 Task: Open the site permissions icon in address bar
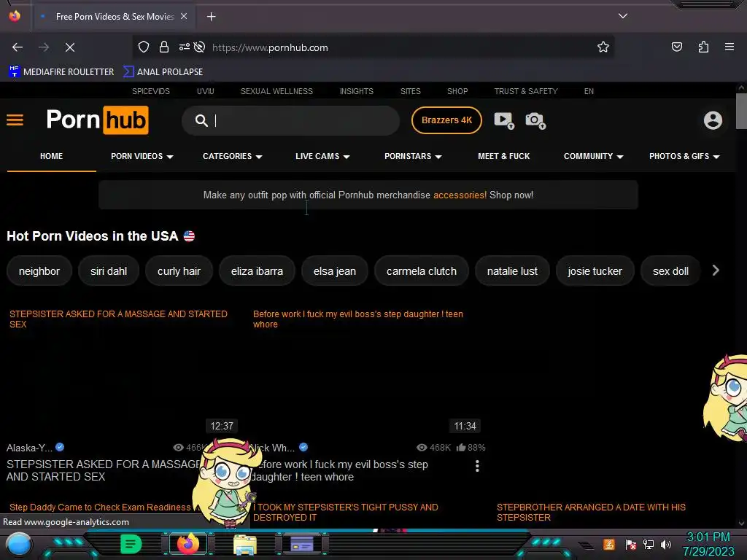point(184,47)
